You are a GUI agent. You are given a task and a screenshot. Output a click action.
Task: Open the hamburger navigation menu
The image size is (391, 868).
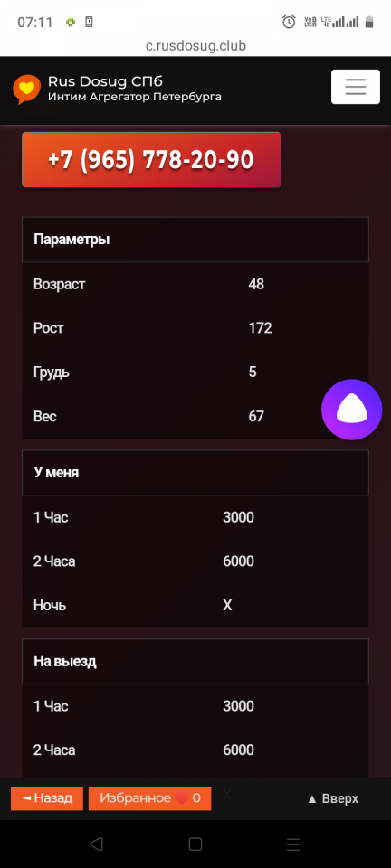pyautogui.click(x=356, y=87)
